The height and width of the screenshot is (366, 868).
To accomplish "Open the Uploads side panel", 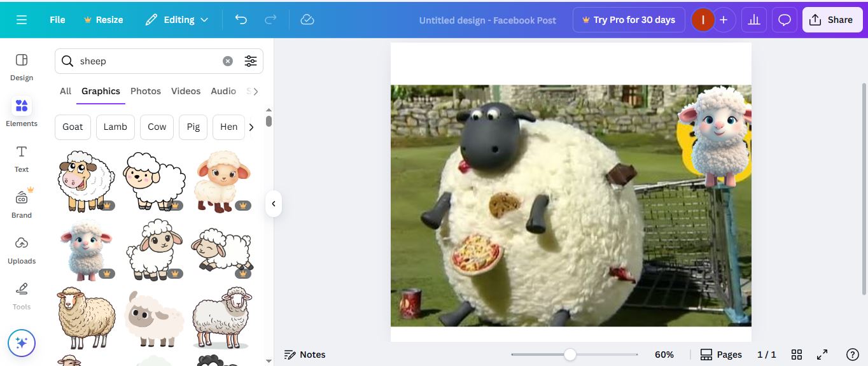I will click(x=22, y=250).
